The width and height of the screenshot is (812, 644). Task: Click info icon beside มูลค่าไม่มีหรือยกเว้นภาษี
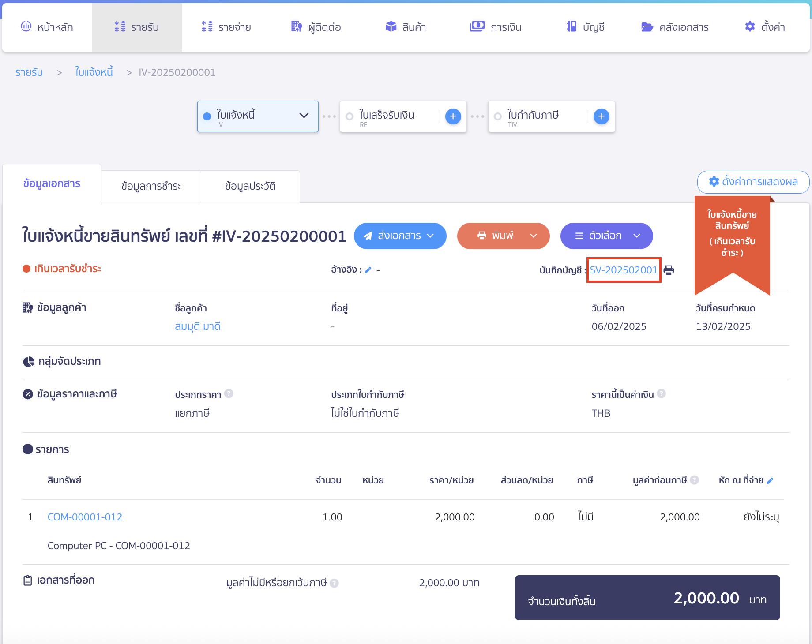(x=335, y=583)
